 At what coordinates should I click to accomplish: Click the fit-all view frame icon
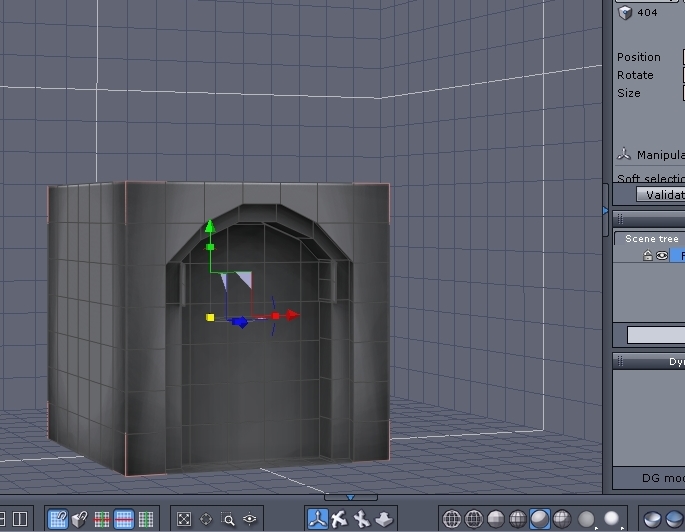tap(184, 519)
